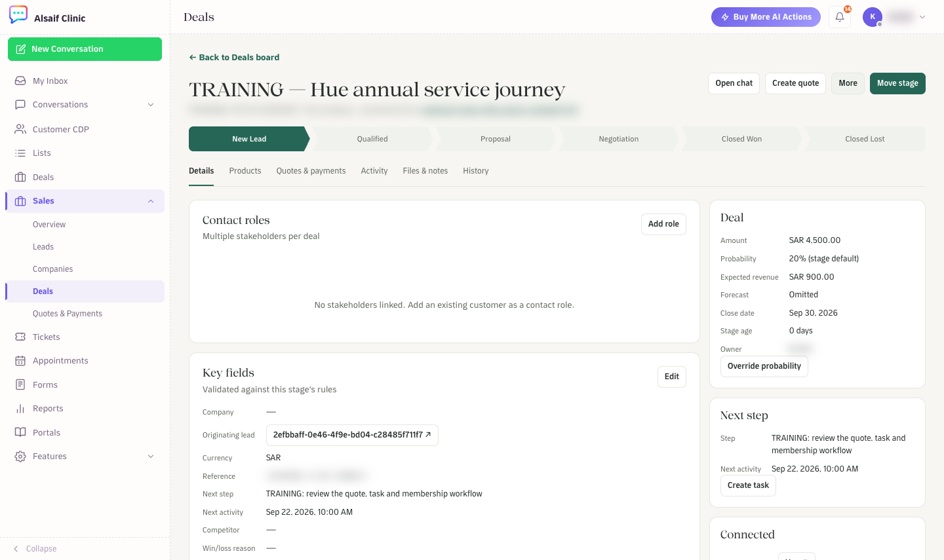Click the user avatar K
Image resolution: width=944 pixels, height=560 pixels.
tap(873, 17)
